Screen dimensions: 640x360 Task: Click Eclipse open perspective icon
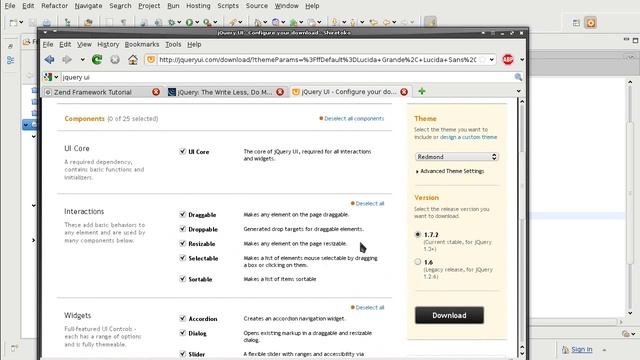tap(576, 23)
